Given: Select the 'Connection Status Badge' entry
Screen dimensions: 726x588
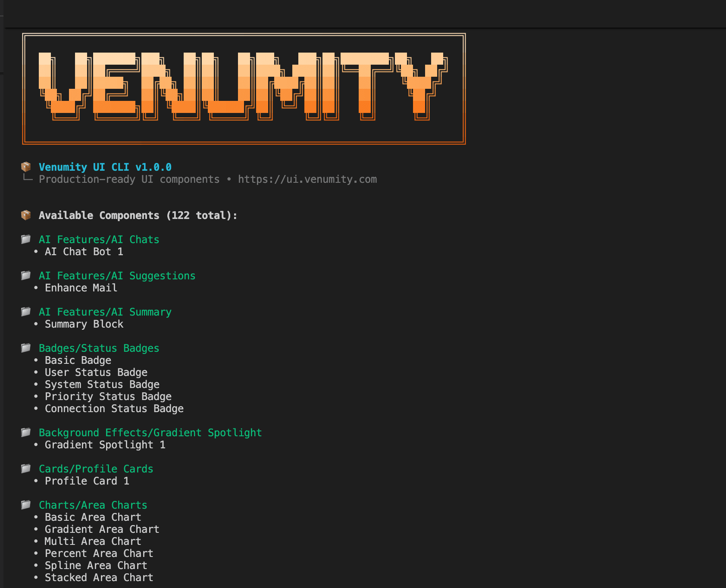Looking at the screenshot, I should [x=114, y=409].
